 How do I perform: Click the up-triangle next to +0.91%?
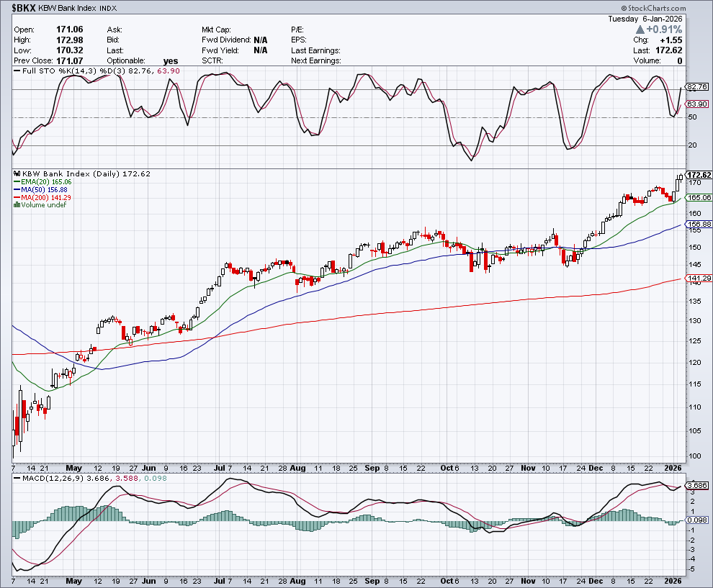[x=640, y=29]
